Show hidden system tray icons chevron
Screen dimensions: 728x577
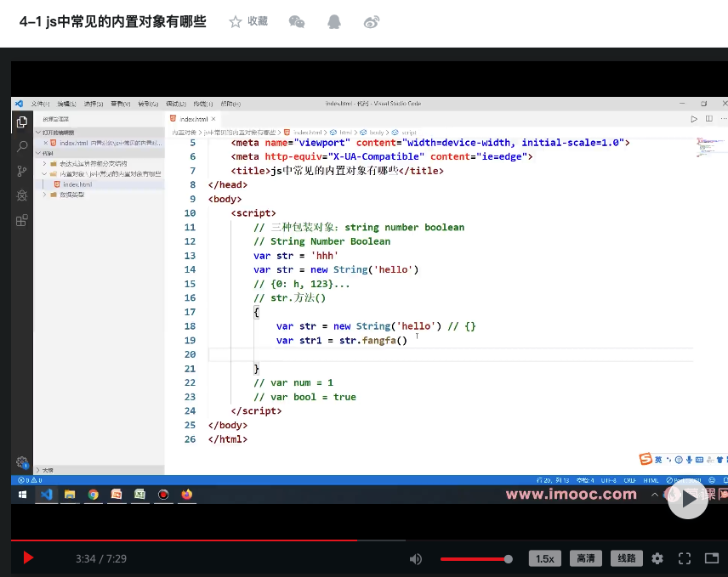[x=655, y=495]
